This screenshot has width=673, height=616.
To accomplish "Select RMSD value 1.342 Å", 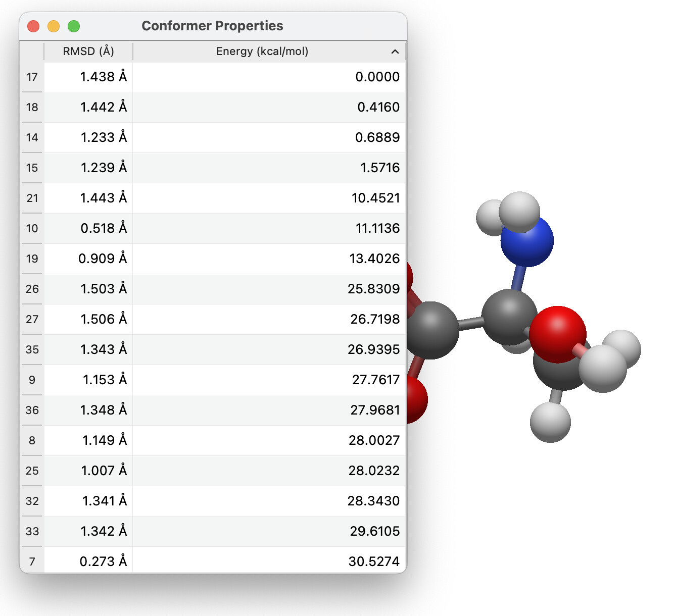I will (x=88, y=531).
